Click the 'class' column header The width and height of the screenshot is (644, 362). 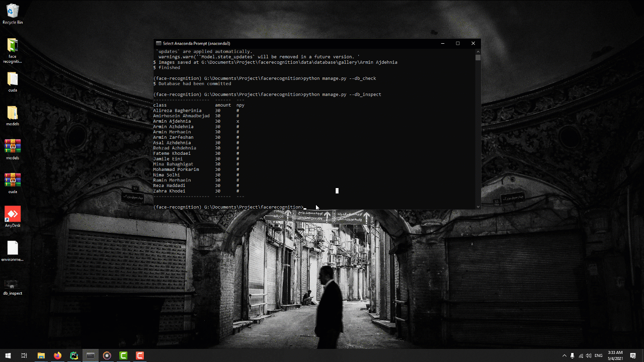[160, 105]
